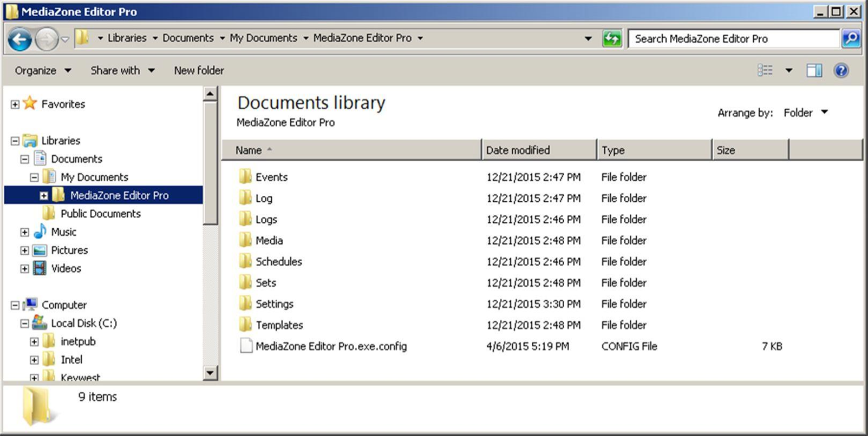Select the Log folder name

[264, 198]
